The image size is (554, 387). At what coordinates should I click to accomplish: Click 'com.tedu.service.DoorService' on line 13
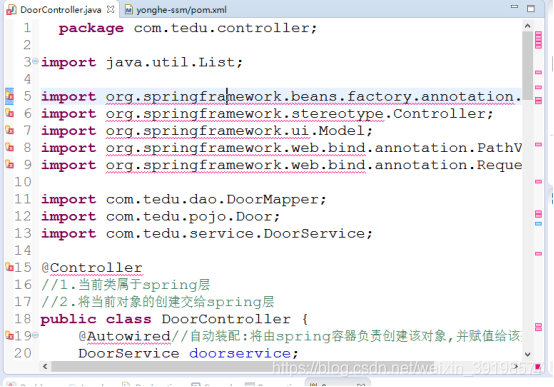(235, 233)
